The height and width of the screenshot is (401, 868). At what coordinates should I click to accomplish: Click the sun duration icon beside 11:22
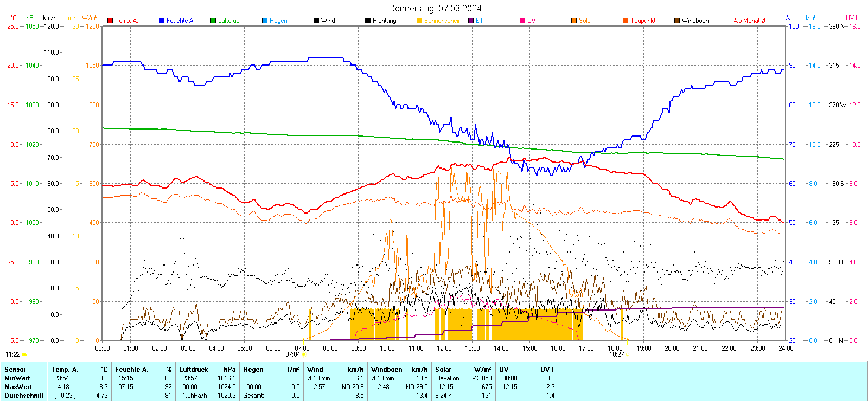(24, 354)
